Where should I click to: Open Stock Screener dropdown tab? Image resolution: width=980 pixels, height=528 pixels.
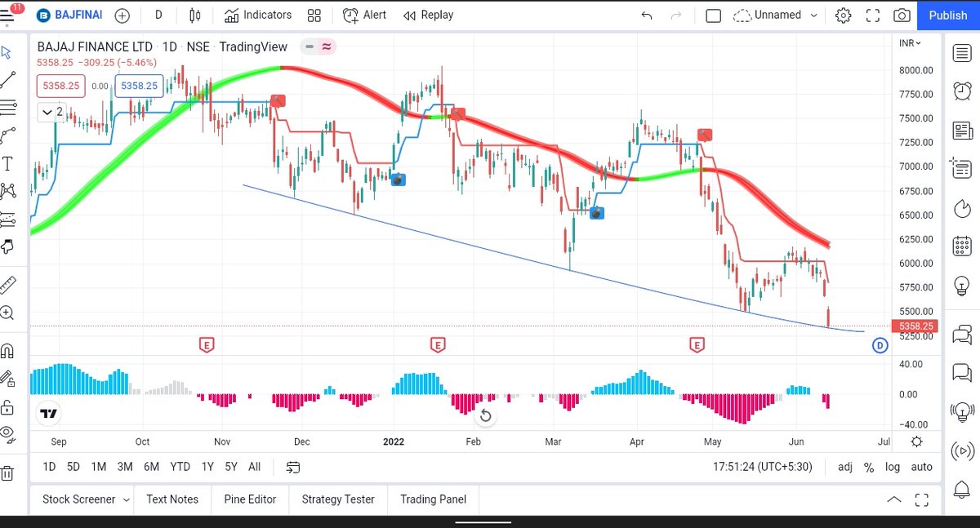86,499
